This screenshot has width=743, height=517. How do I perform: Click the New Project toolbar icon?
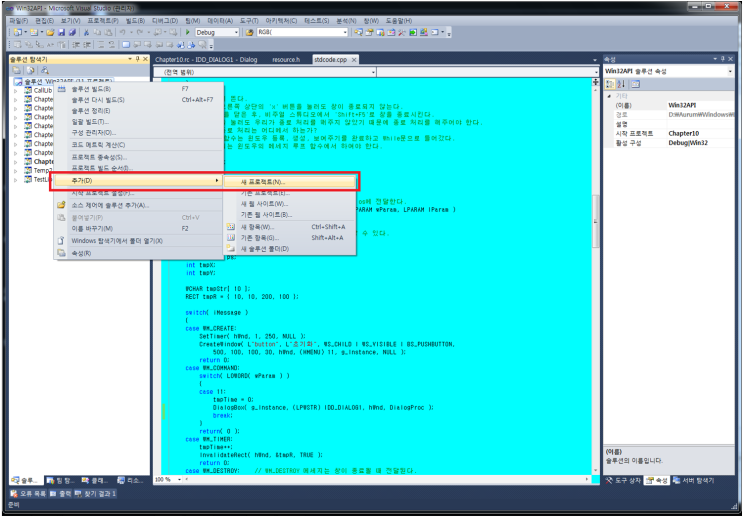tap(18, 32)
